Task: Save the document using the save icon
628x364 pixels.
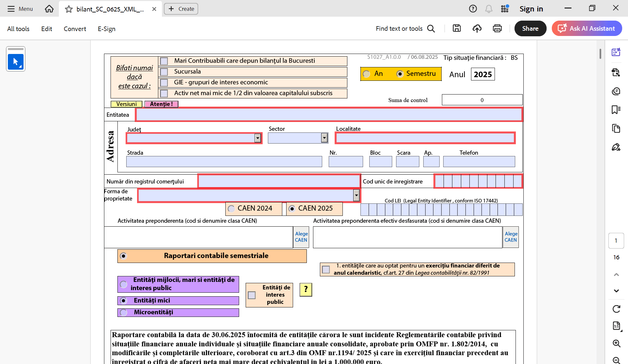Action: pyautogui.click(x=457, y=28)
